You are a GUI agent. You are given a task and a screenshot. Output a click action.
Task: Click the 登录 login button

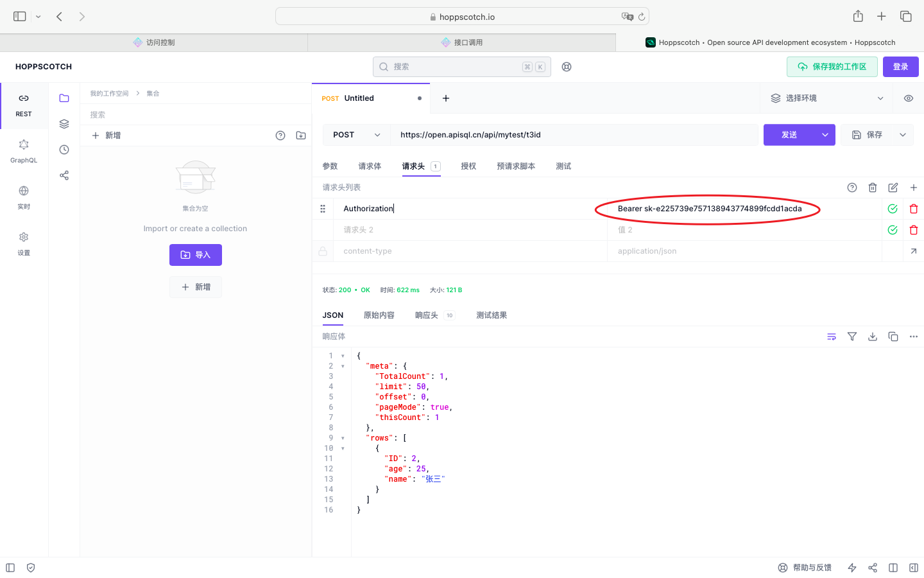point(900,67)
